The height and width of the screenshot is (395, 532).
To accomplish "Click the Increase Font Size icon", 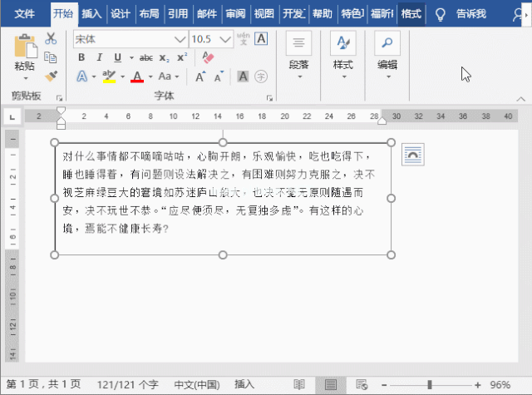I will pos(201,77).
